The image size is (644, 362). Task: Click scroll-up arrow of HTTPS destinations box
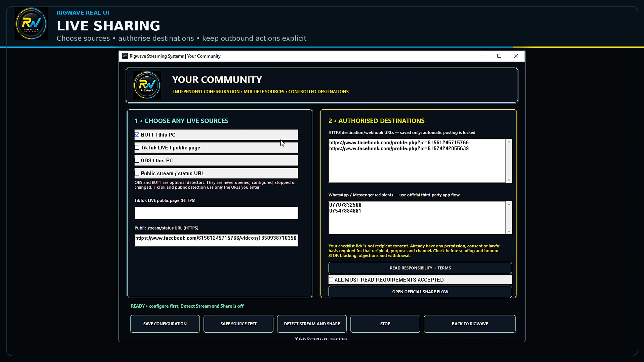[x=509, y=142]
